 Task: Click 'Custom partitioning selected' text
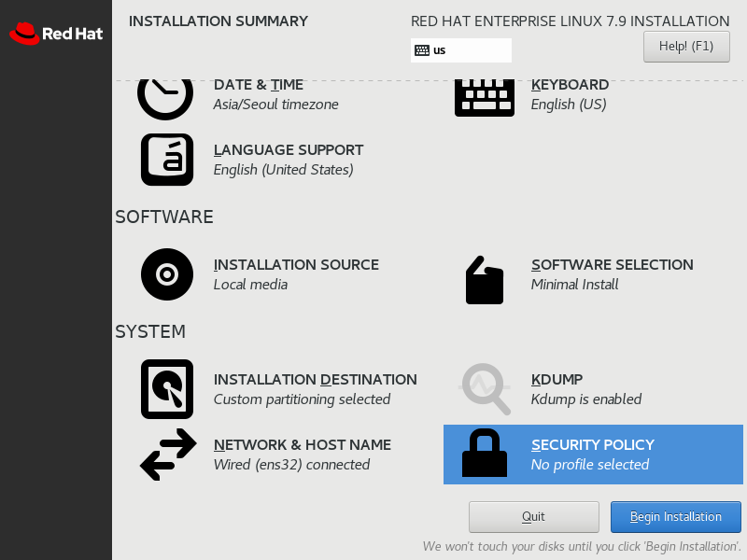tap(302, 399)
